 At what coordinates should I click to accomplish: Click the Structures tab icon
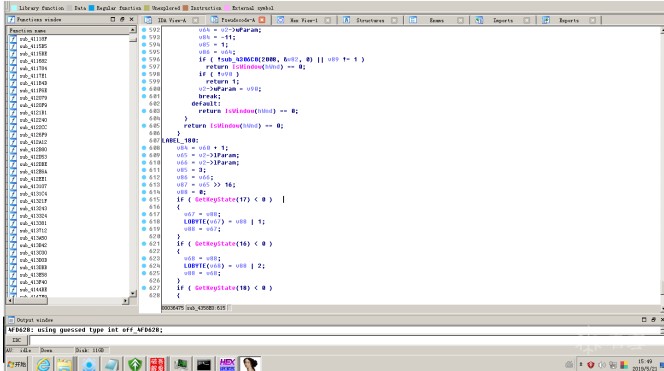tap(346, 20)
